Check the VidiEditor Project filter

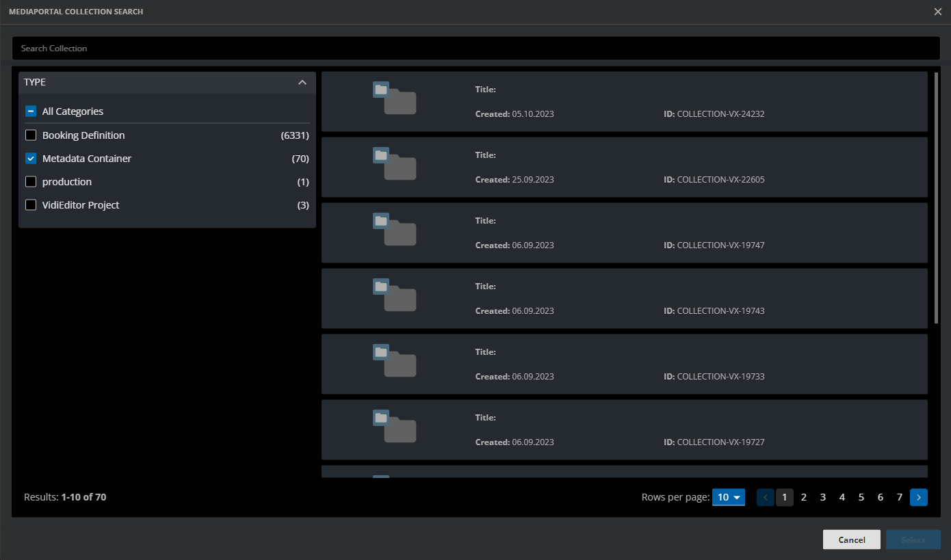coord(31,205)
